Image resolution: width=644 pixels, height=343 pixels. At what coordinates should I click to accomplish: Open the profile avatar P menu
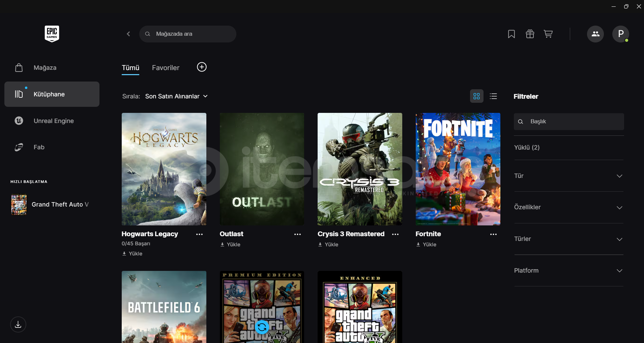pyautogui.click(x=621, y=34)
